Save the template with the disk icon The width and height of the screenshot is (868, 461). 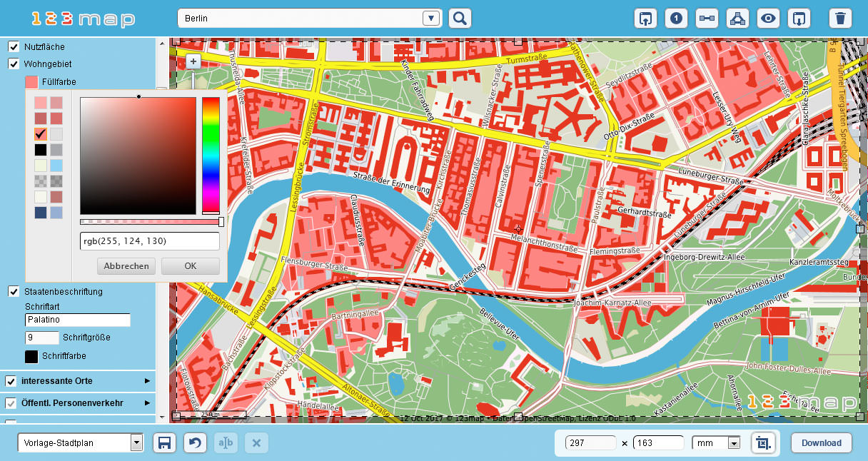164,442
